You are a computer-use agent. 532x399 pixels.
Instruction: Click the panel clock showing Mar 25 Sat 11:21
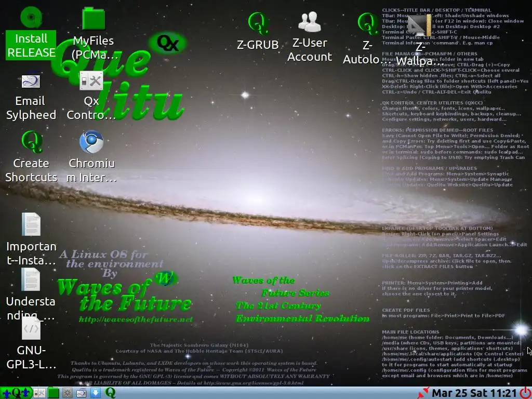click(474, 393)
